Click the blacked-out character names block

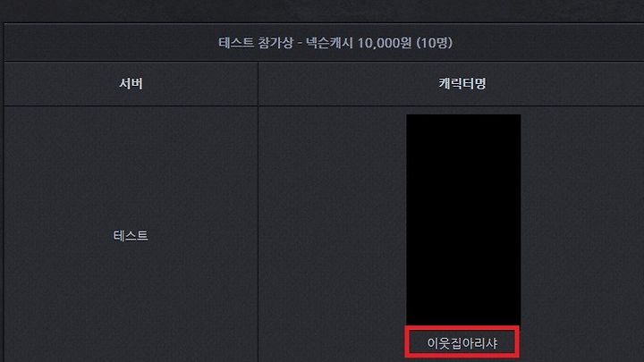point(463,220)
